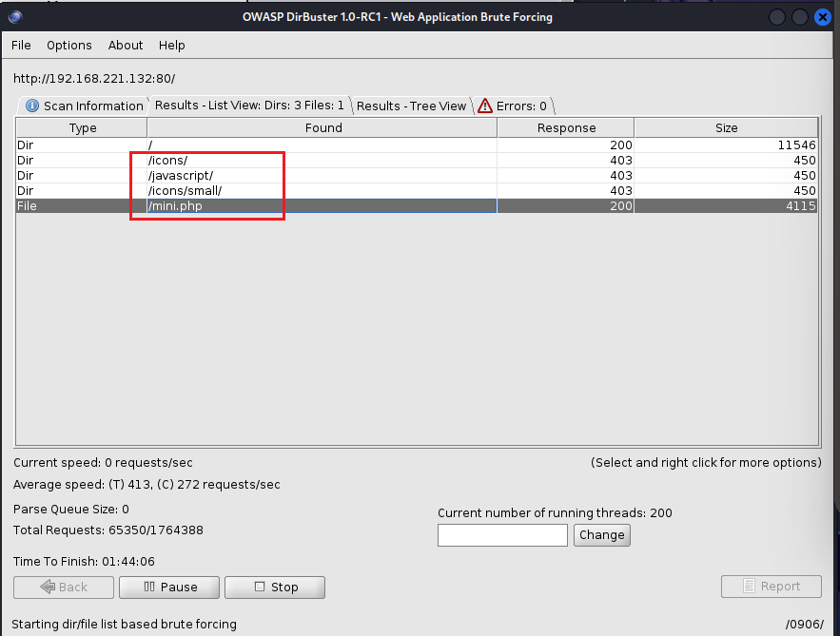Click the DirBuster app icon in title bar

[x=15, y=17]
